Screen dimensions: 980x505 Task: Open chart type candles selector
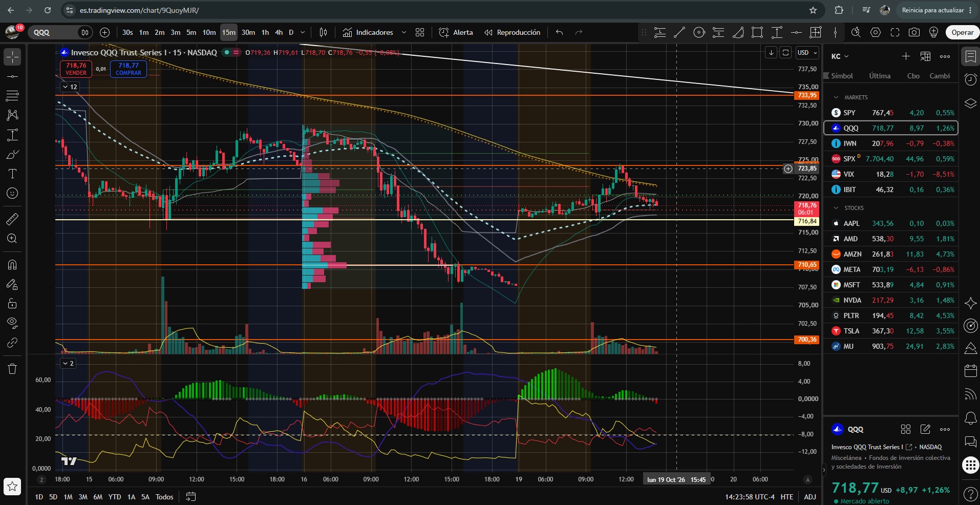(x=323, y=32)
